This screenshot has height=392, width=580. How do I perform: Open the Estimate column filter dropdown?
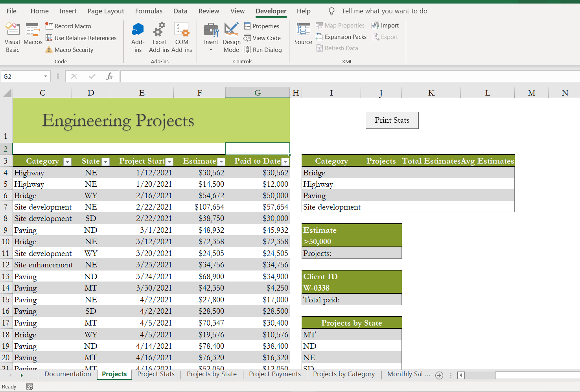click(x=221, y=162)
